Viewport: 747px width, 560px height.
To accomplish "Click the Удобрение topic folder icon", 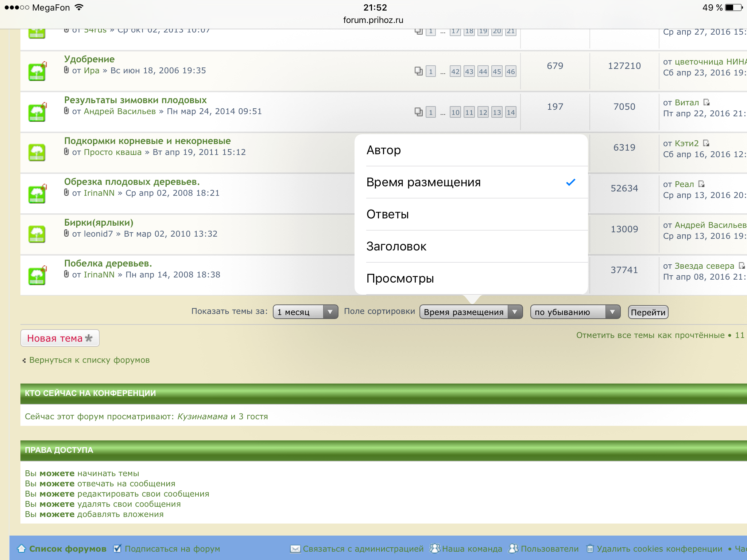I will [37, 71].
